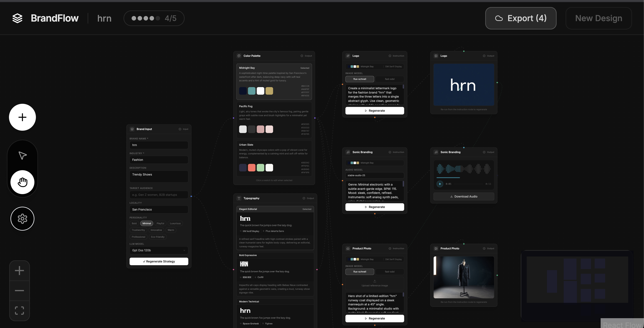Select the pointer selection tool
This screenshot has width=644, height=328.
[x=22, y=155]
